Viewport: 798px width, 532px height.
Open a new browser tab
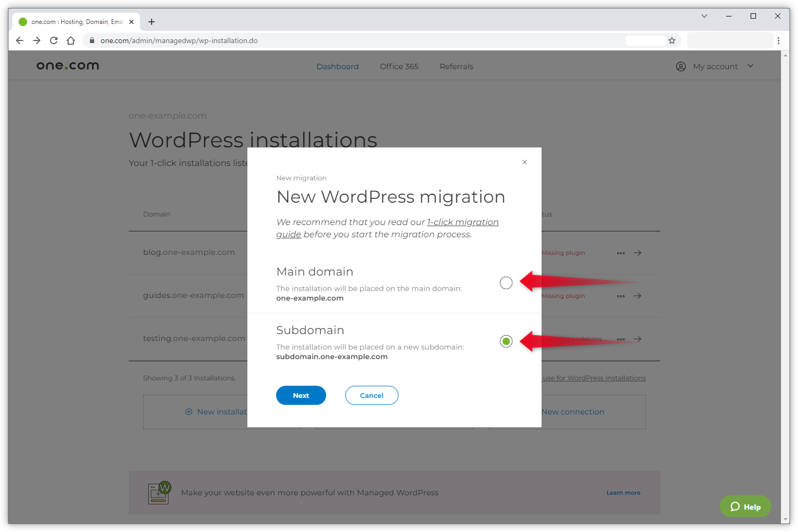point(152,22)
